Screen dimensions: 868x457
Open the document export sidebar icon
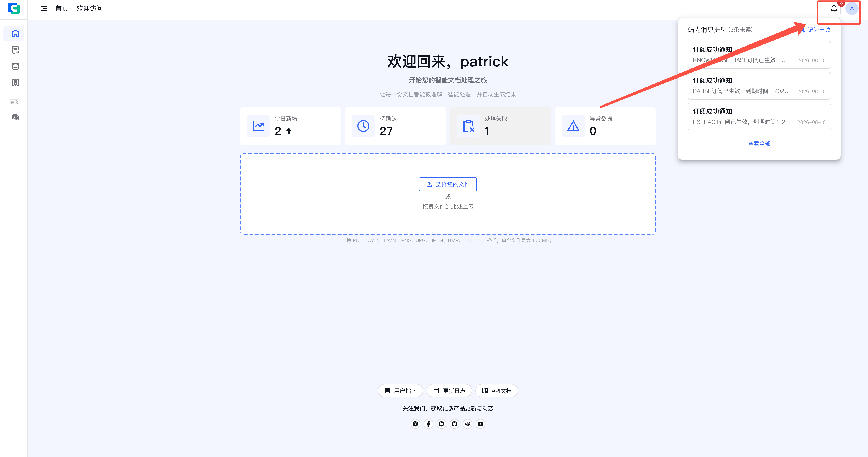[x=15, y=50]
